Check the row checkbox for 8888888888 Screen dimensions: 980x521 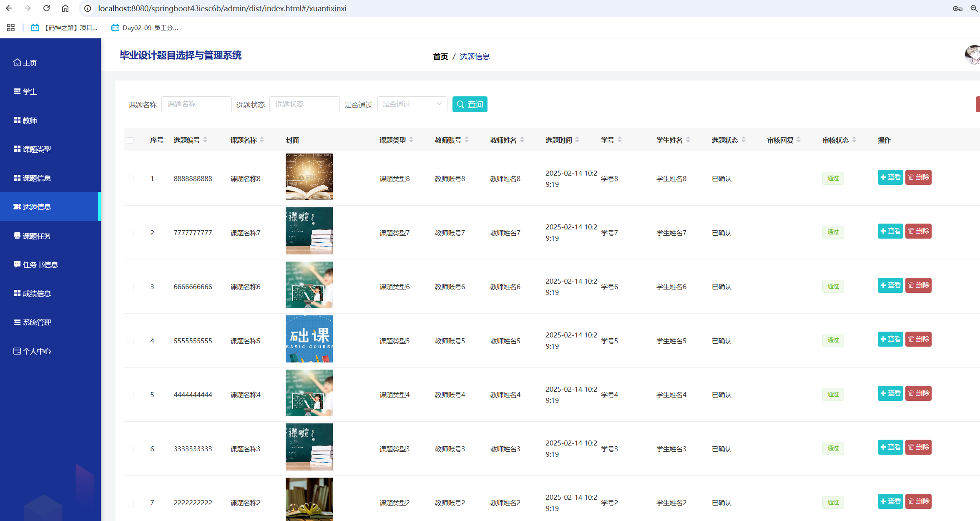(x=130, y=179)
